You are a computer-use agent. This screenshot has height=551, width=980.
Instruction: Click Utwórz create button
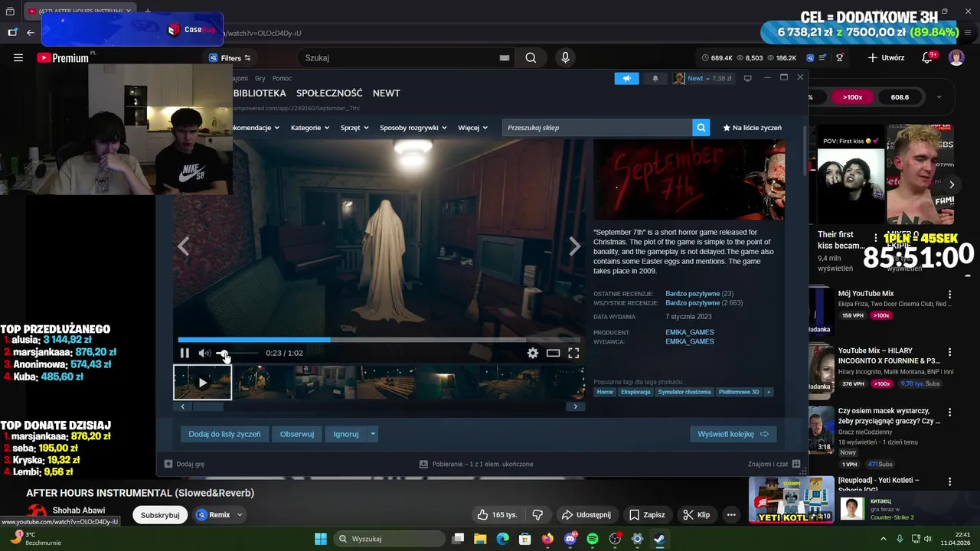pyautogui.click(x=887, y=57)
